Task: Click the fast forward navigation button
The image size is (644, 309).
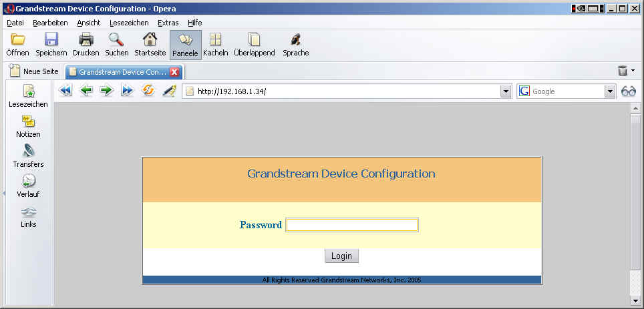Action: 128,91
